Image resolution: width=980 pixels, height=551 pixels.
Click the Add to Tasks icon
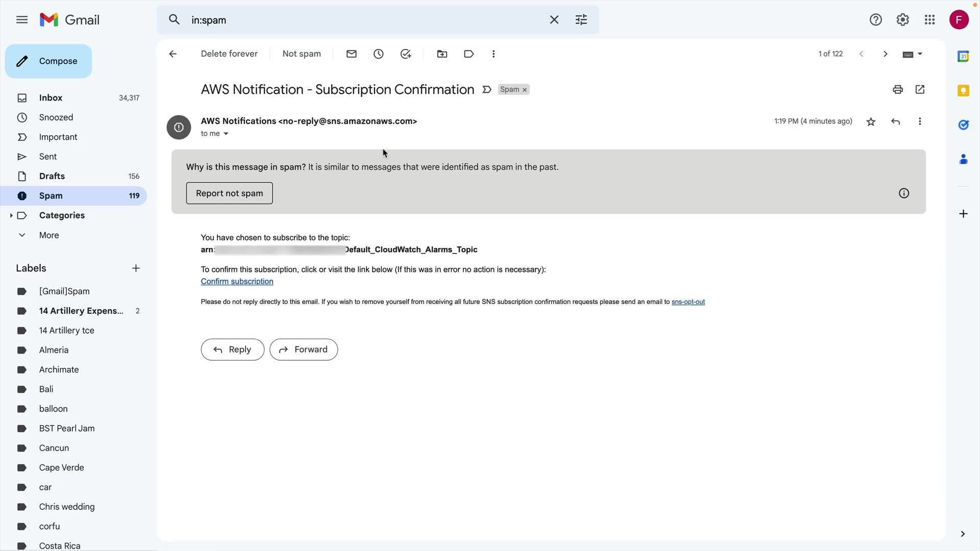[406, 54]
